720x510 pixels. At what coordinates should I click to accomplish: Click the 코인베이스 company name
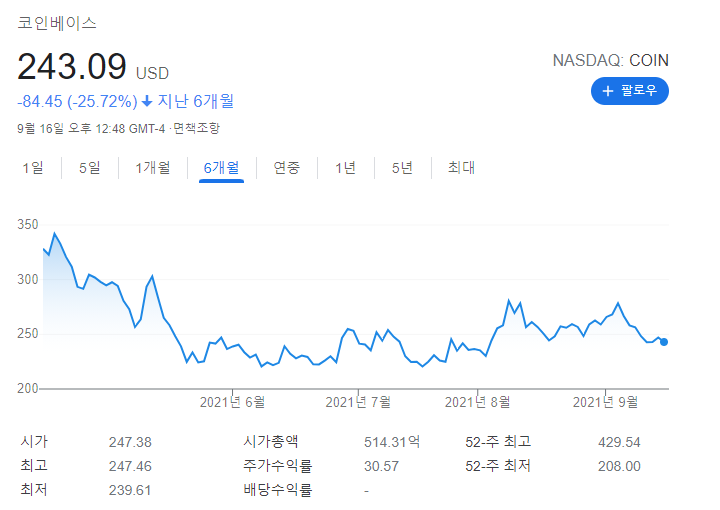57,23
